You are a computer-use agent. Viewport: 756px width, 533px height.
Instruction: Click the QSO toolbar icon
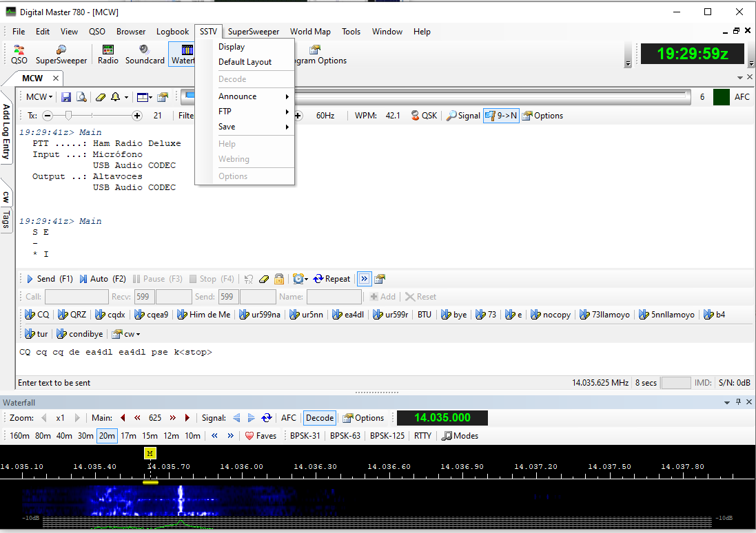(x=19, y=54)
